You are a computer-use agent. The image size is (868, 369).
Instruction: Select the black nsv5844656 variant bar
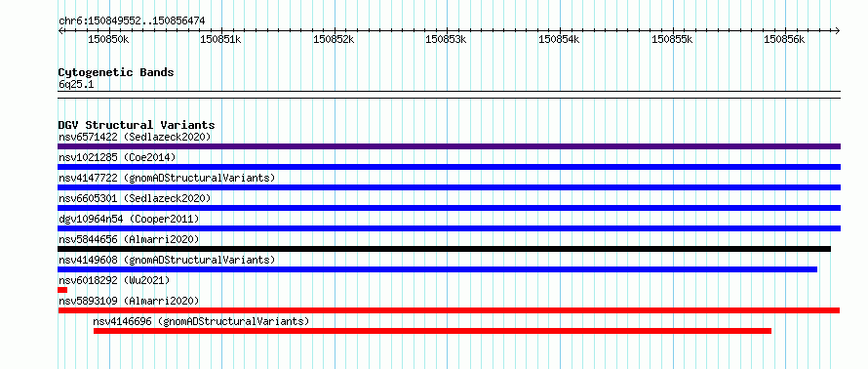tap(445, 249)
